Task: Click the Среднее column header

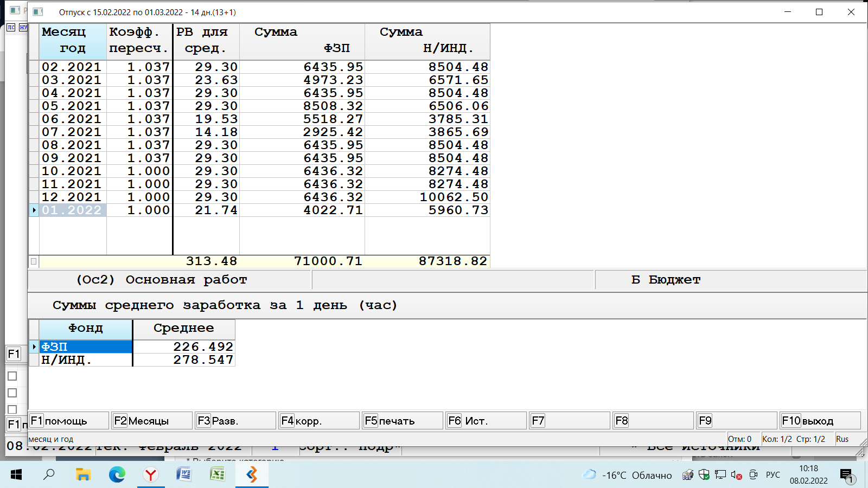Action: click(184, 329)
